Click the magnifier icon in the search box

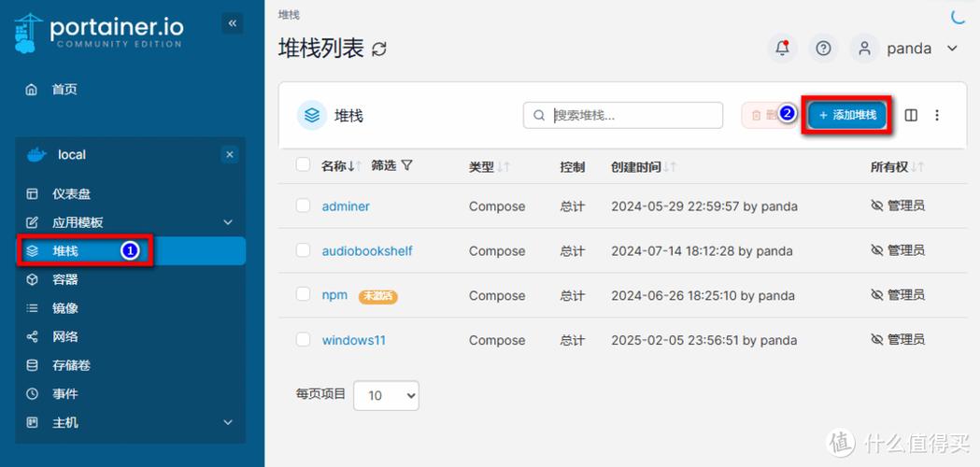tap(539, 116)
